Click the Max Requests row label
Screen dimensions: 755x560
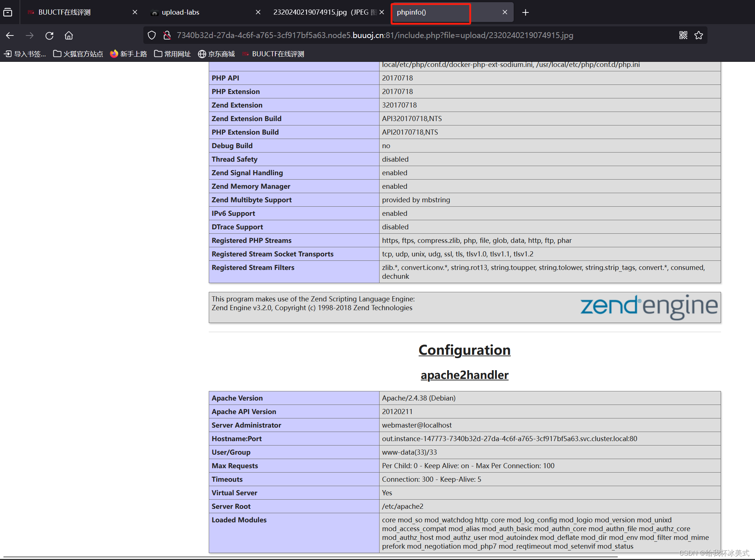(x=235, y=466)
